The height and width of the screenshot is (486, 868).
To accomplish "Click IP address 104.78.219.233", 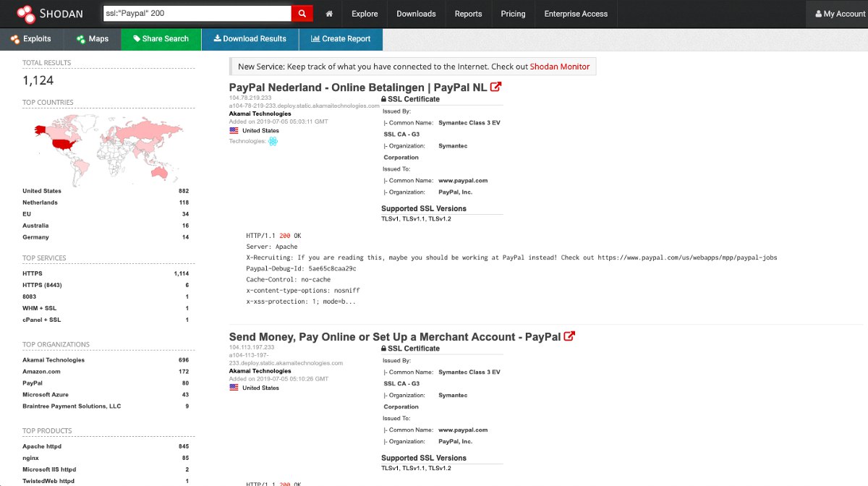I will click(x=250, y=98).
